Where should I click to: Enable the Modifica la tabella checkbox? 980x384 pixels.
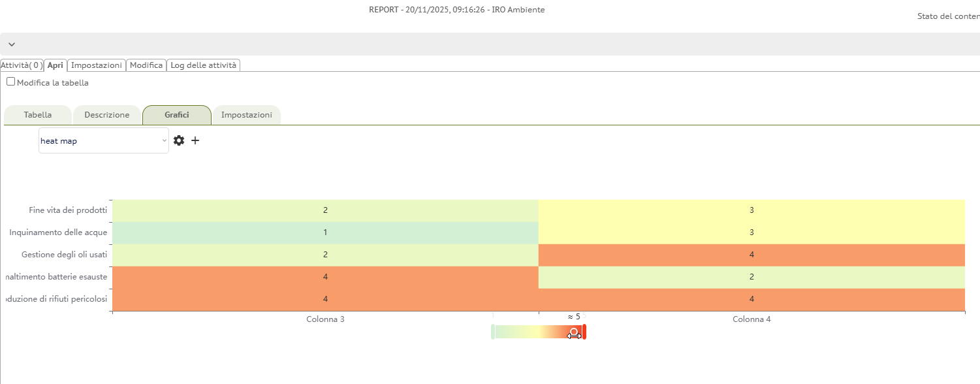coord(10,82)
